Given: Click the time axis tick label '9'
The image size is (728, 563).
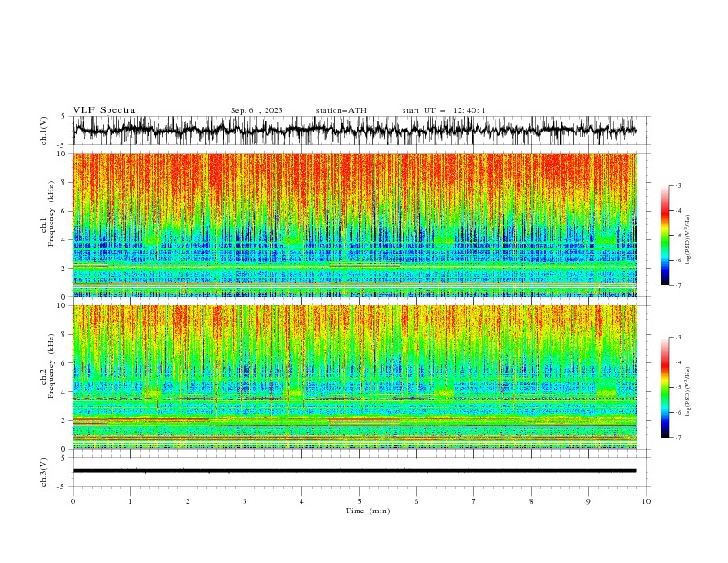Looking at the screenshot, I should click(588, 501).
